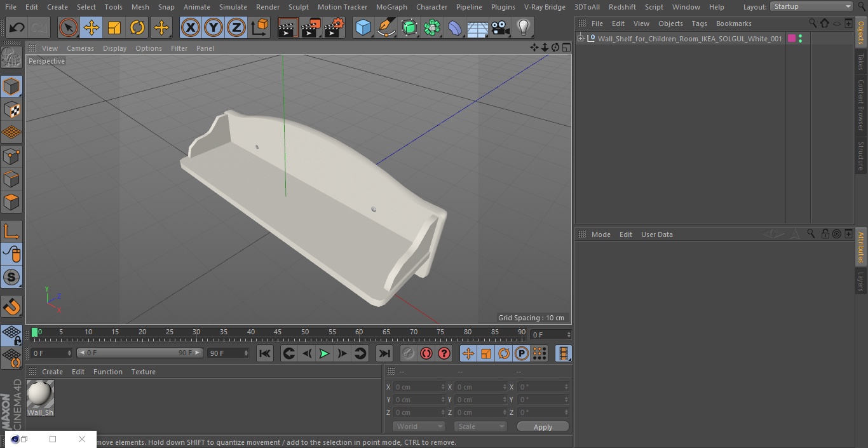
Task: Click the timeline preview range slider
Action: tap(140, 353)
